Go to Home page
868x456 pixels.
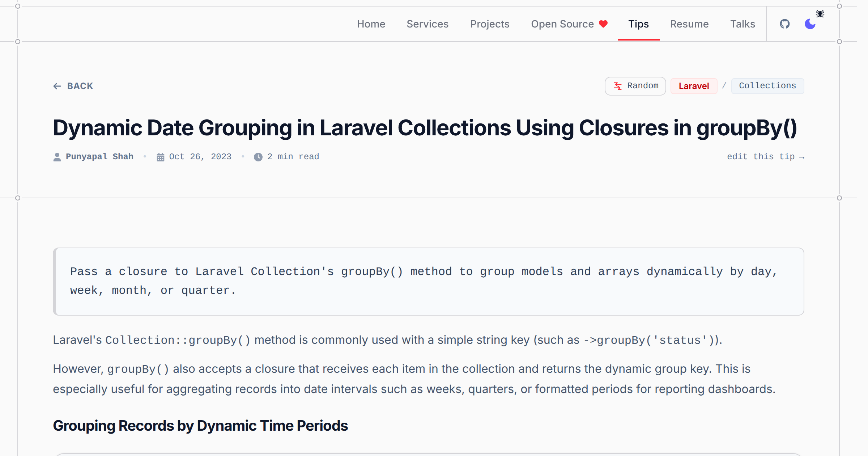[x=371, y=24]
